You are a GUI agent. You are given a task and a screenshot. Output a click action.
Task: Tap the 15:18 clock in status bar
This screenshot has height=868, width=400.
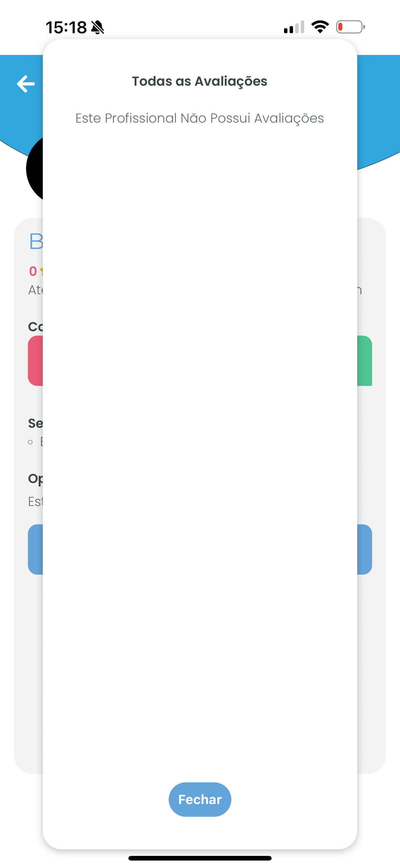[66, 27]
